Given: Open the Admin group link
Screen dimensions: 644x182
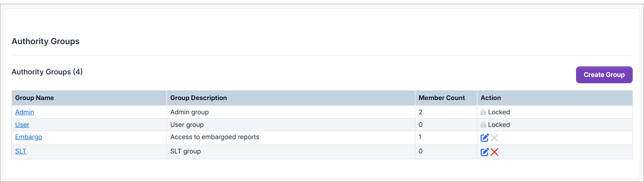Looking at the screenshot, I should (25, 112).
